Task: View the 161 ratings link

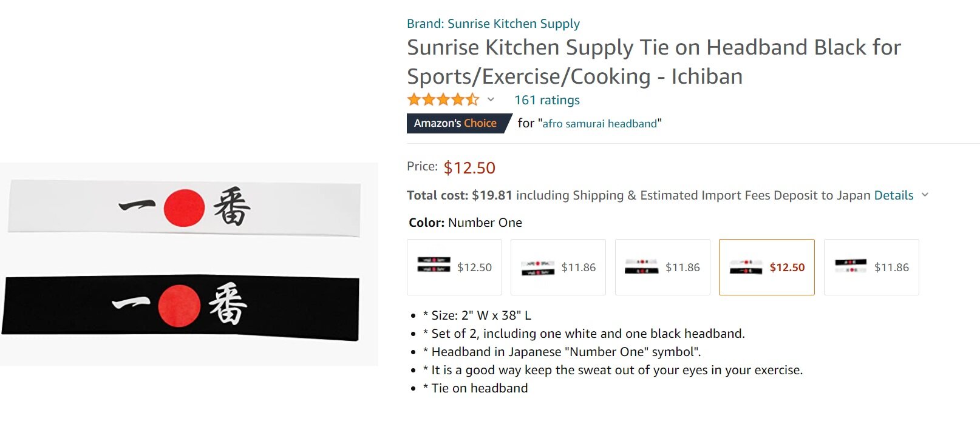Action: coord(546,100)
